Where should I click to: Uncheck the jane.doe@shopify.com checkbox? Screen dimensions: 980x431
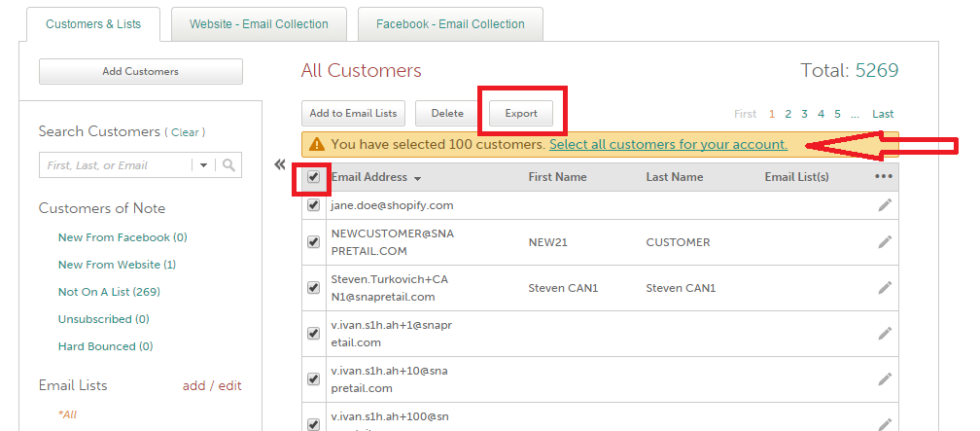click(x=313, y=205)
